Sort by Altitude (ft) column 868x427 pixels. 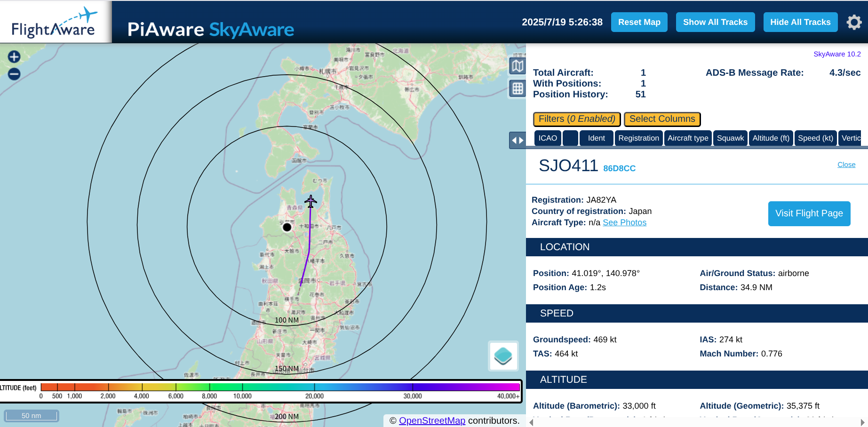[x=771, y=138]
